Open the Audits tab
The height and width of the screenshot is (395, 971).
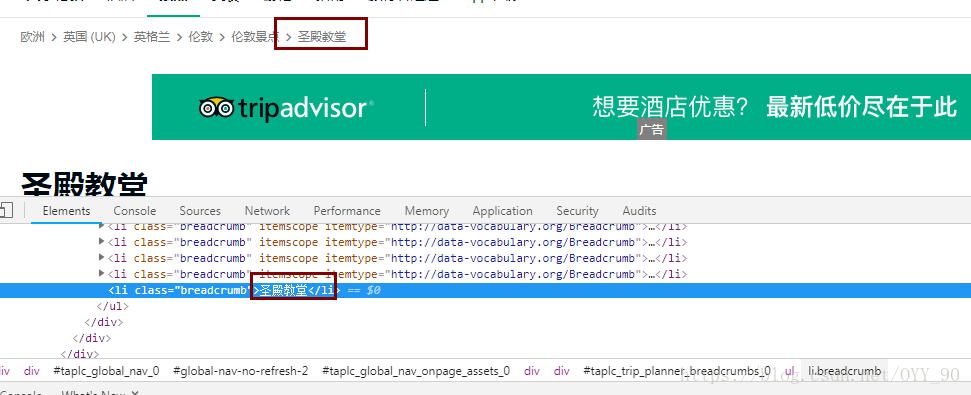(639, 211)
